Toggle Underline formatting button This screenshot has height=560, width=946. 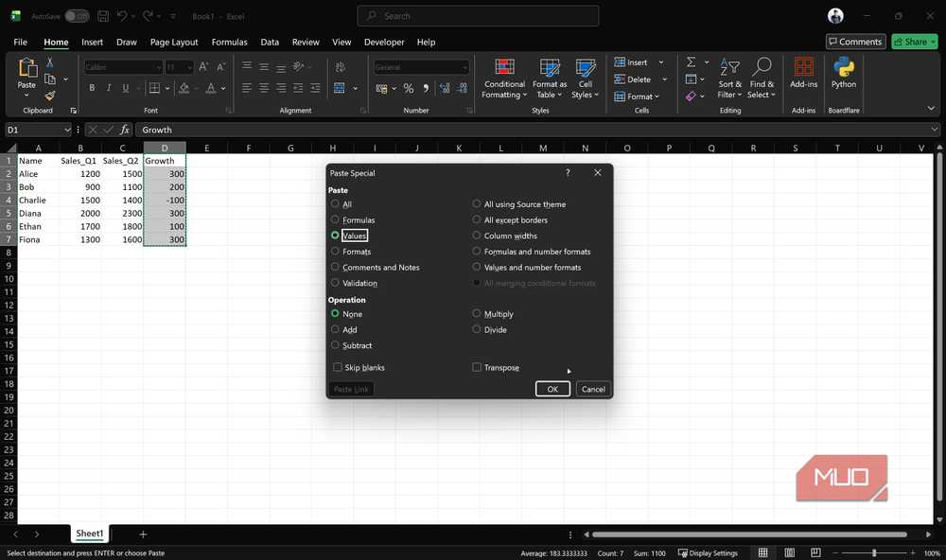click(x=126, y=88)
